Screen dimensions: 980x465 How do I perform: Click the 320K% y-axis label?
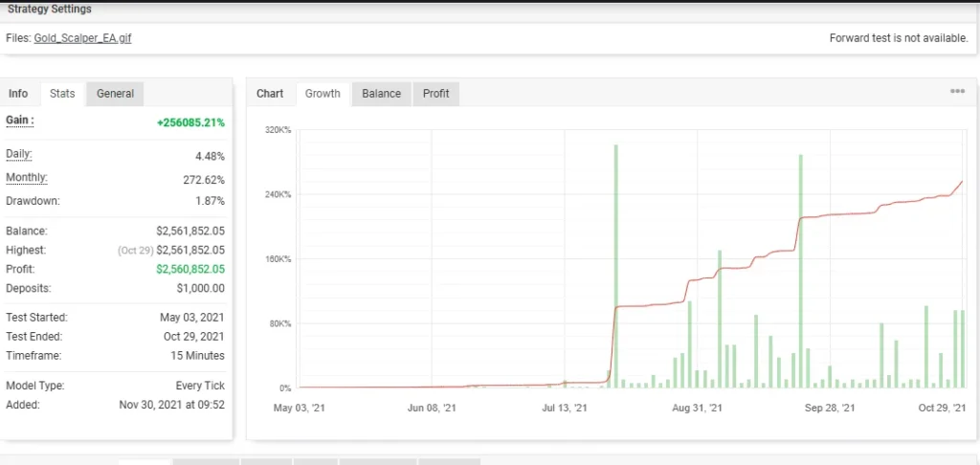pyautogui.click(x=278, y=130)
